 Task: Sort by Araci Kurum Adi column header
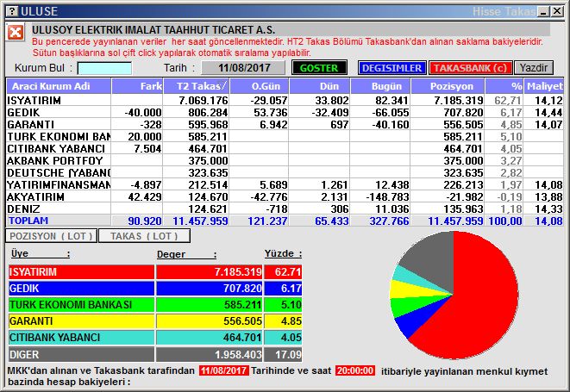coord(59,86)
